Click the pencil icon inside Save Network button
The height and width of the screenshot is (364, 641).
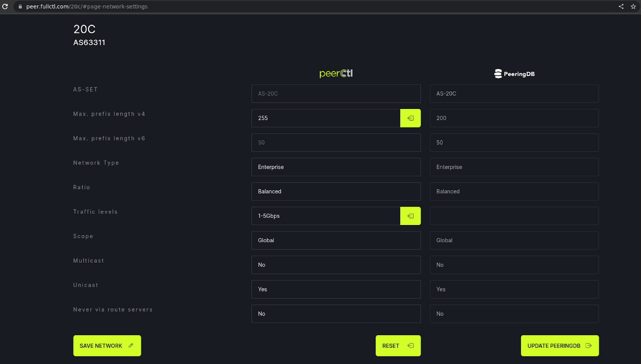131,345
